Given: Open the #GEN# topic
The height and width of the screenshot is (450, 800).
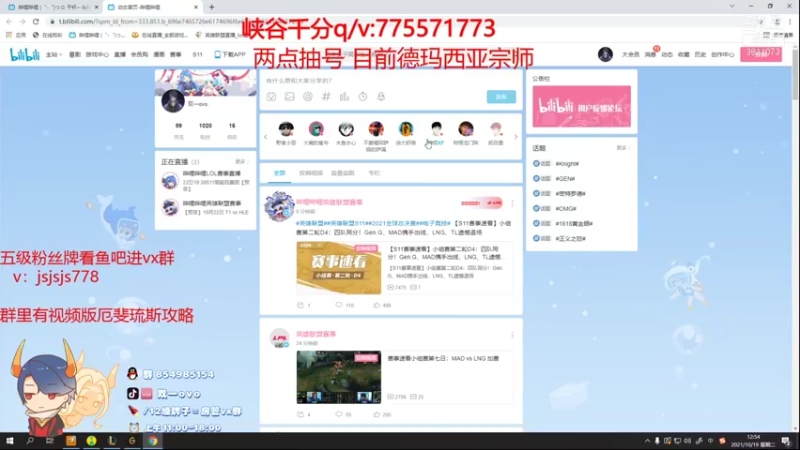Looking at the screenshot, I should point(565,179).
